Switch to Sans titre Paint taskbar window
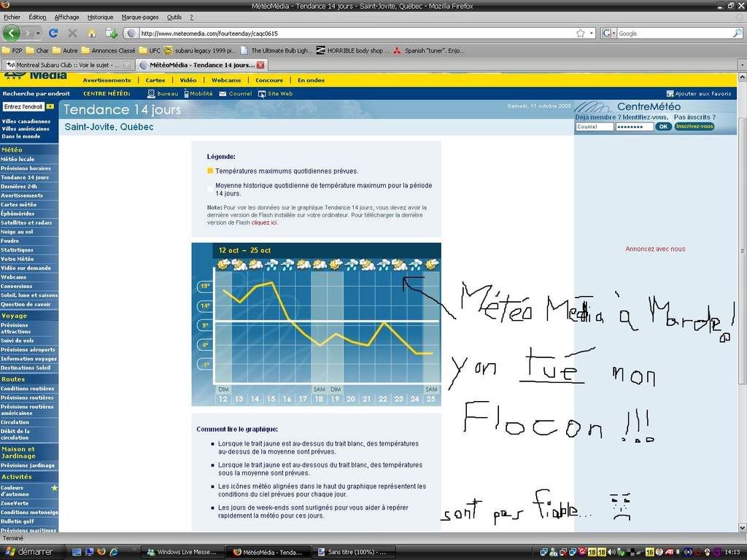Image resolution: width=747 pixels, height=560 pixels. (x=355, y=552)
